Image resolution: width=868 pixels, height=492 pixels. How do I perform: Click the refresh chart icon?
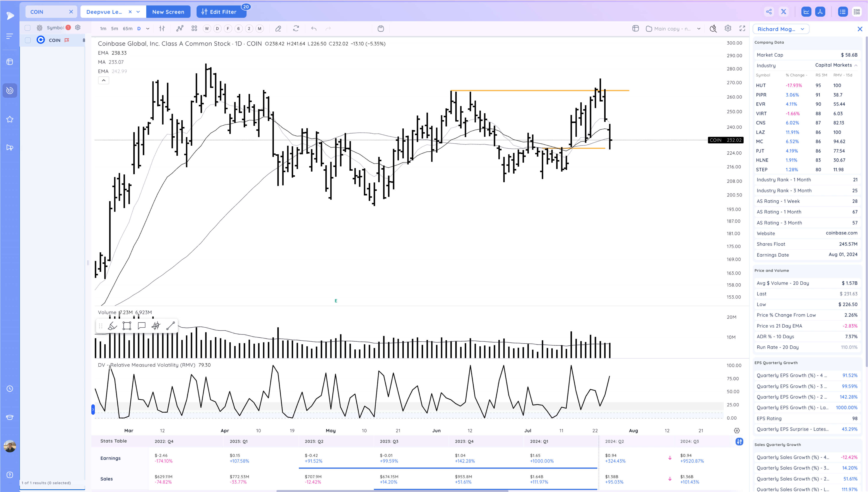(296, 28)
